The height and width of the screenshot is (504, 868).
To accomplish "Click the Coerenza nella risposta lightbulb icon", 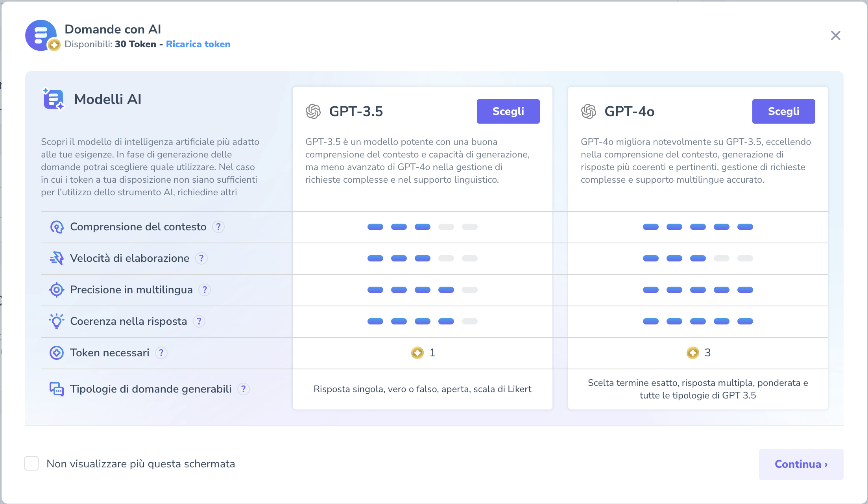I will [57, 321].
